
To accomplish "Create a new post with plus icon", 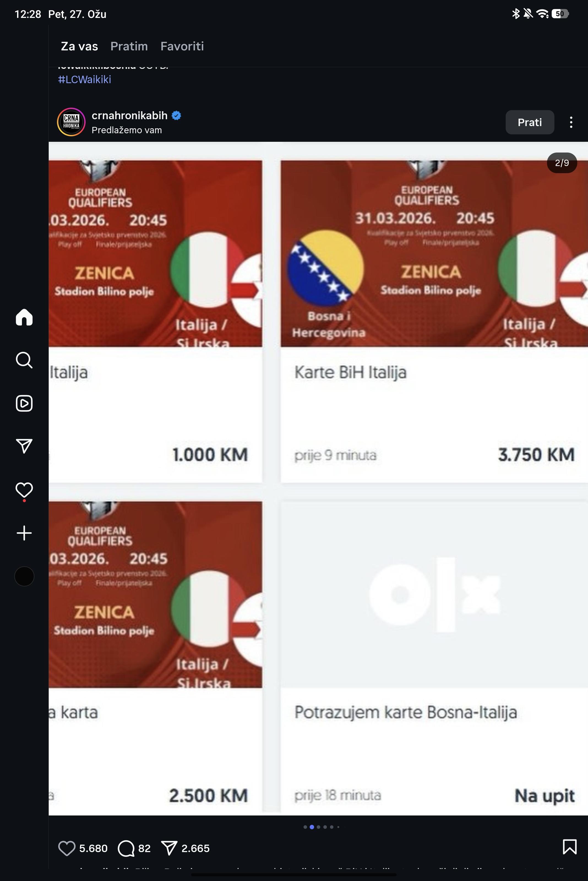I will (24, 533).
